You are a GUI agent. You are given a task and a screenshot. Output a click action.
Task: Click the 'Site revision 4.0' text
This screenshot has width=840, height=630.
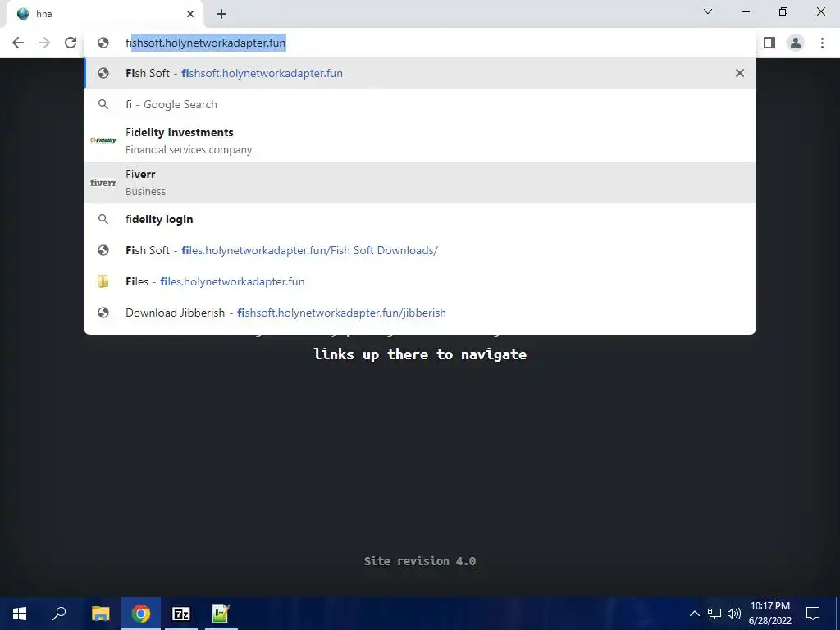tap(420, 561)
